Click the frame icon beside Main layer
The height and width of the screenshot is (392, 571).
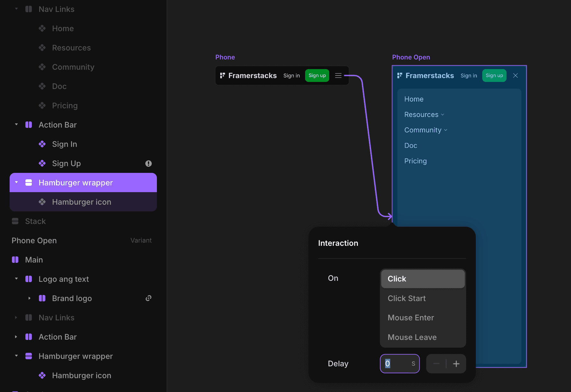(15, 260)
